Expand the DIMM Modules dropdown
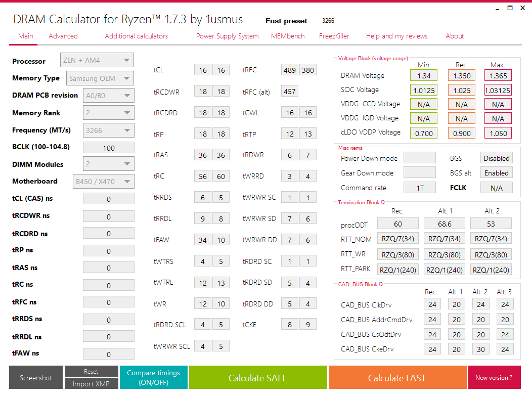Image resolution: width=532 pixels, height=400 pixels. pyautogui.click(x=108, y=164)
